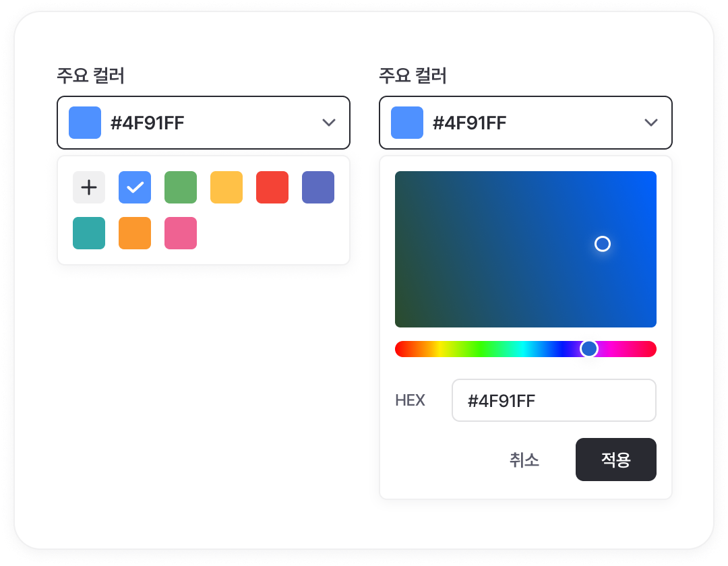Collapse the right 주요 컬러 dropdown chevron

[x=651, y=123]
